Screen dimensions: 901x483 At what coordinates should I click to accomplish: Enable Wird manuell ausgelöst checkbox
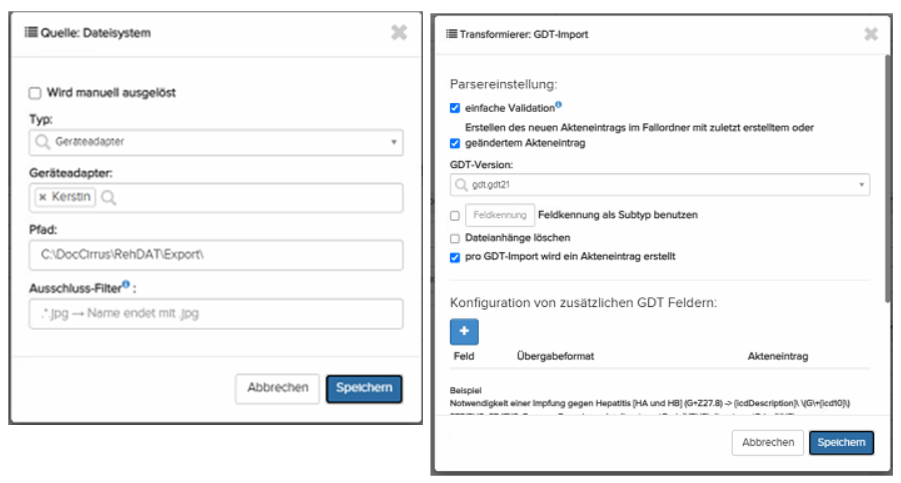[x=35, y=93]
